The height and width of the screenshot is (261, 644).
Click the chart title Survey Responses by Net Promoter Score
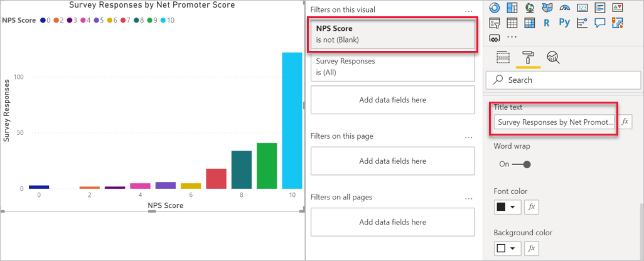pos(152,5)
